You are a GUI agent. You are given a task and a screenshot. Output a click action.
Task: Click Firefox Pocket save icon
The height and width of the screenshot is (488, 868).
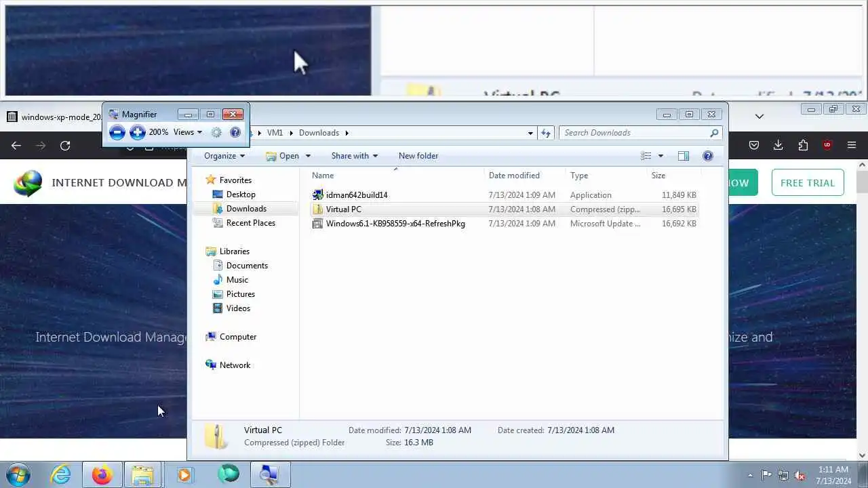click(x=754, y=145)
